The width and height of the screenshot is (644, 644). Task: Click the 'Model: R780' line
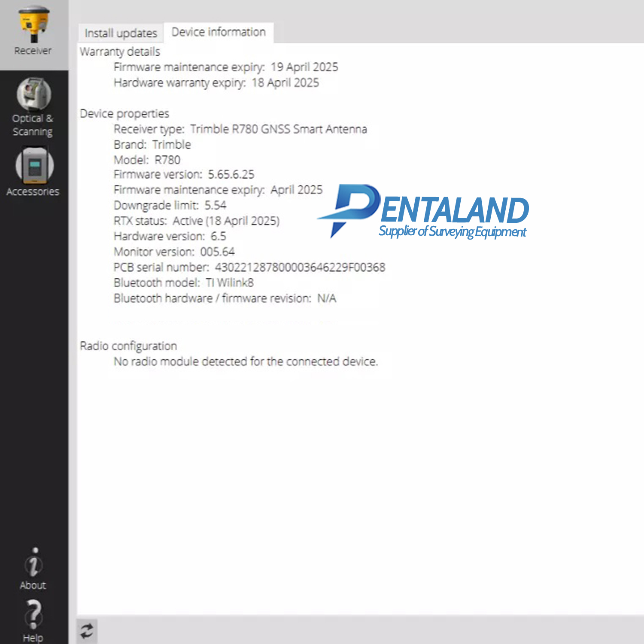pos(147,160)
